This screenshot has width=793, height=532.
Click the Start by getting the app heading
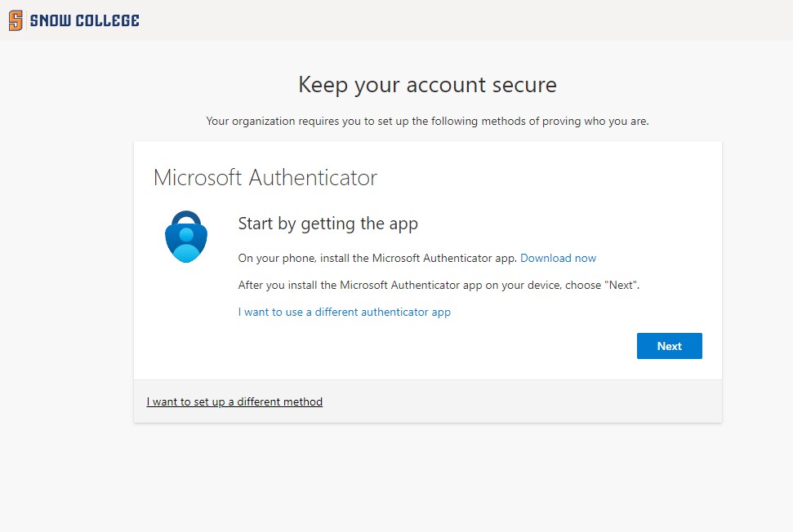pyautogui.click(x=327, y=224)
